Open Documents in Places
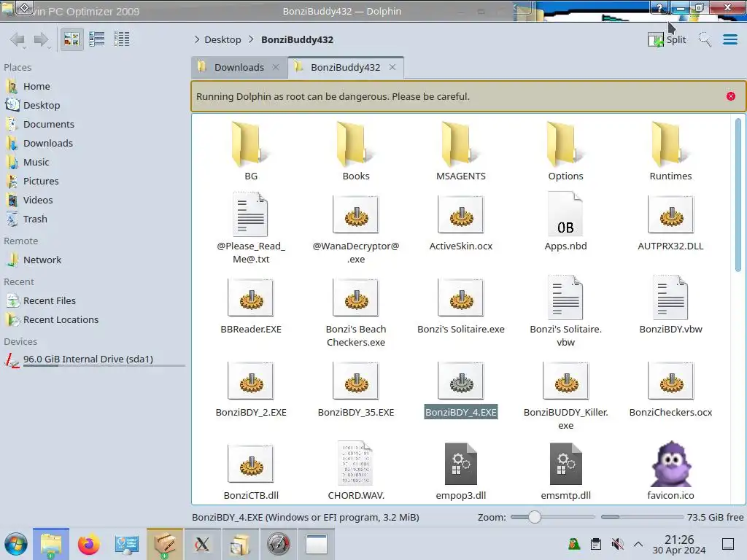Screen dimensions: 747x560 tap(49, 124)
